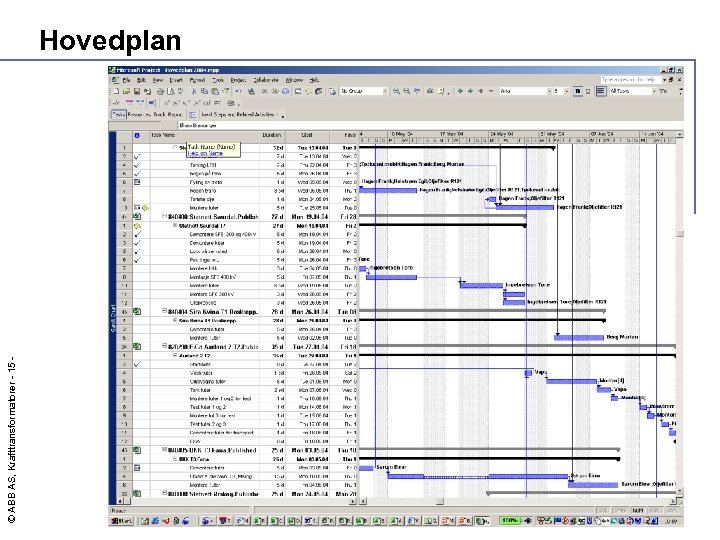The image size is (720, 540).
Task: Click the New project icon
Action: 116,91
